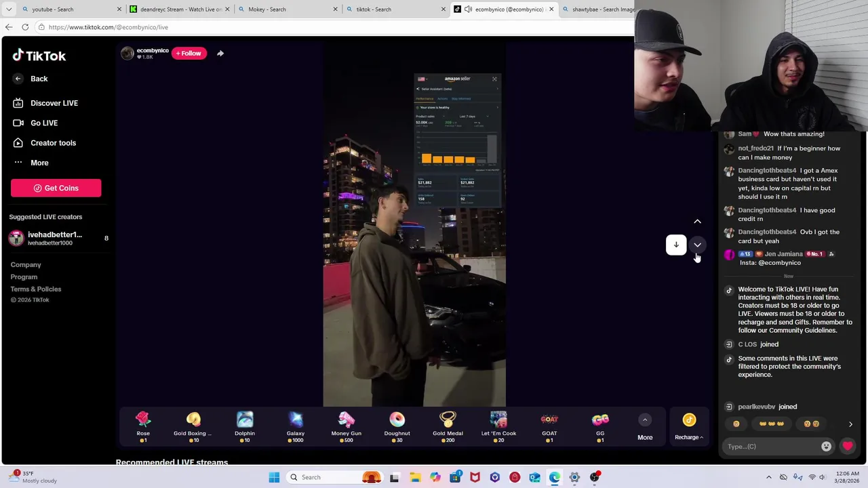Open the Windows Start menu

(274, 477)
